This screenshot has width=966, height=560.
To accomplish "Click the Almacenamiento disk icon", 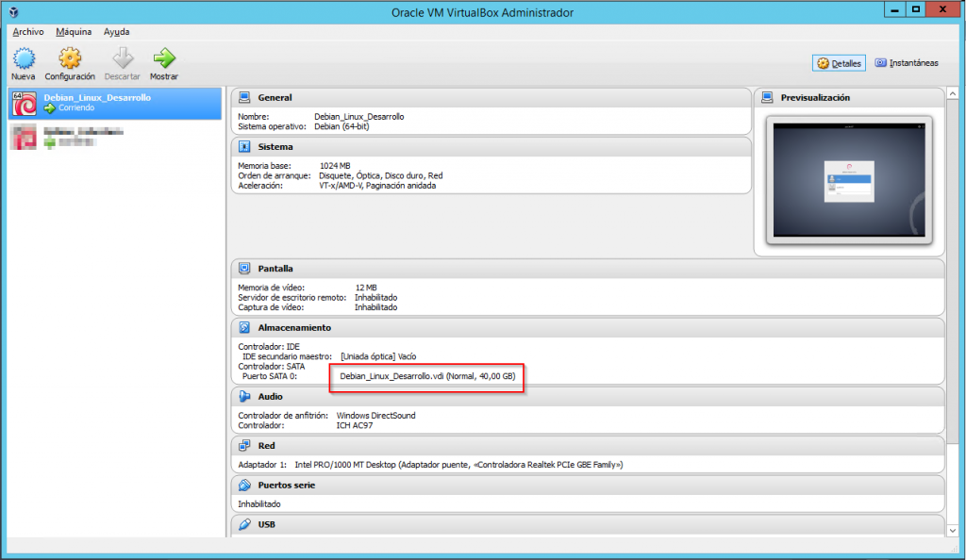I will [x=244, y=327].
